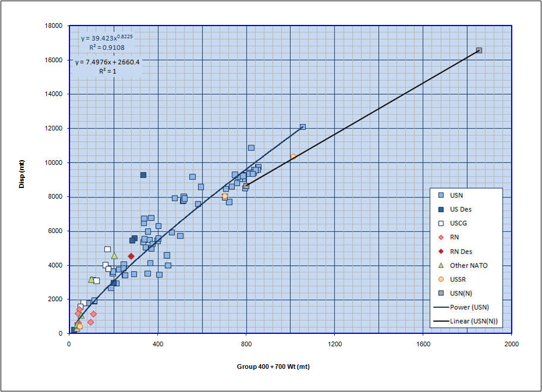The image size is (542, 392).
Task: Click the orange USSR point above 10000
Action: 293,157
